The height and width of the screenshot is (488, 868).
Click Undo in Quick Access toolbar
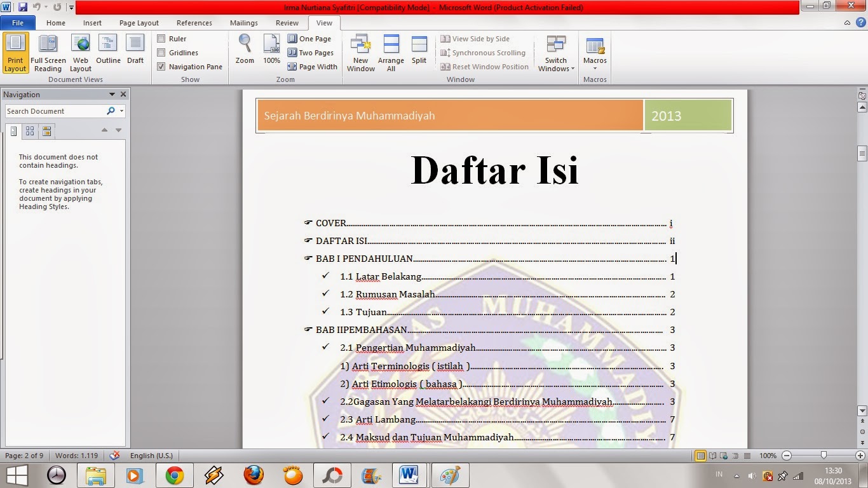coord(37,7)
